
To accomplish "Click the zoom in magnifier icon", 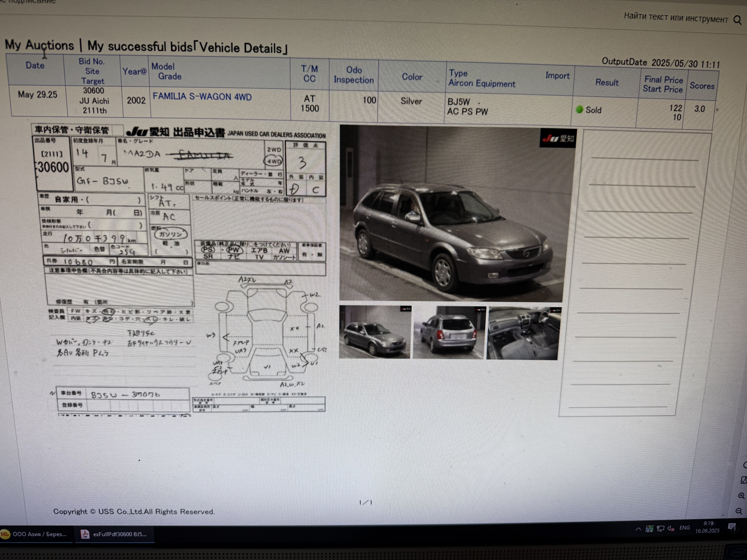I will [x=741, y=496].
